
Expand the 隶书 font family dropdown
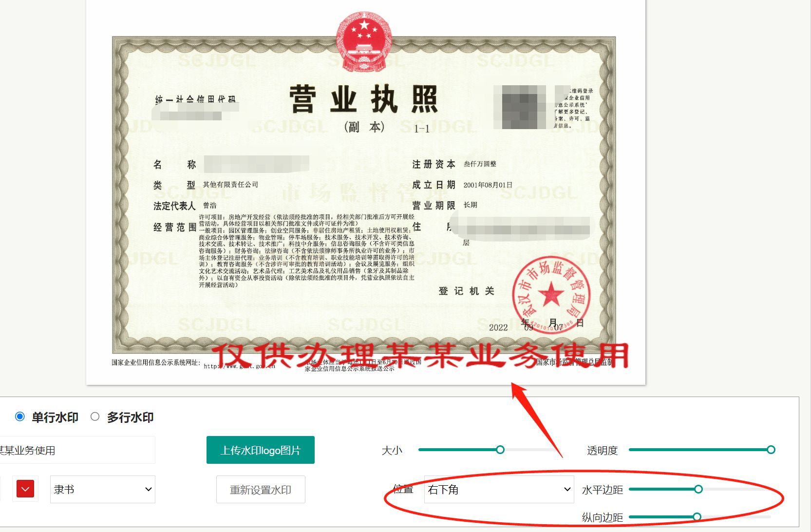(x=102, y=489)
